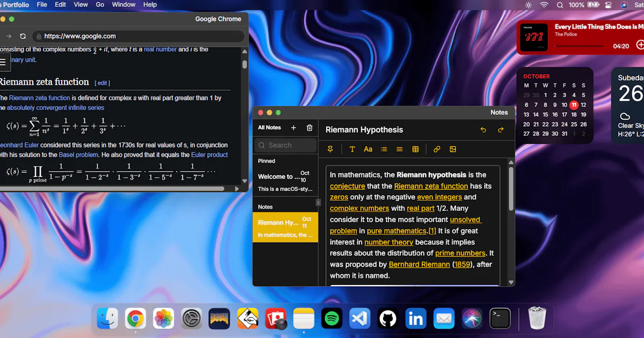Select October 11 in calendar widget
This screenshot has width=644, height=338.
coord(574,105)
